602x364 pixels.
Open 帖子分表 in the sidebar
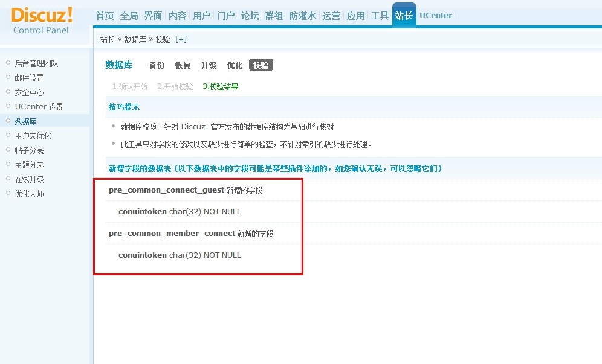(29, 150)
